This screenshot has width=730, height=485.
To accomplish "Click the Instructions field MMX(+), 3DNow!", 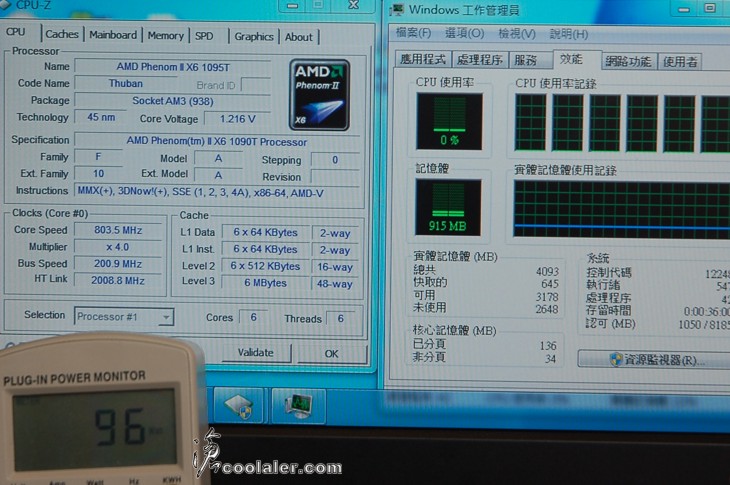I will [x=217, y=193].
